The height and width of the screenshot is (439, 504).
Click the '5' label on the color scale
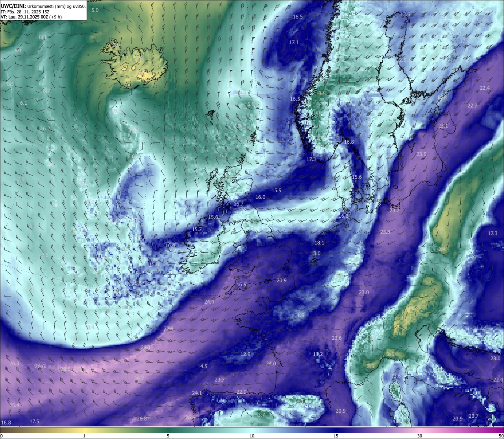click(x=168, y=436)
